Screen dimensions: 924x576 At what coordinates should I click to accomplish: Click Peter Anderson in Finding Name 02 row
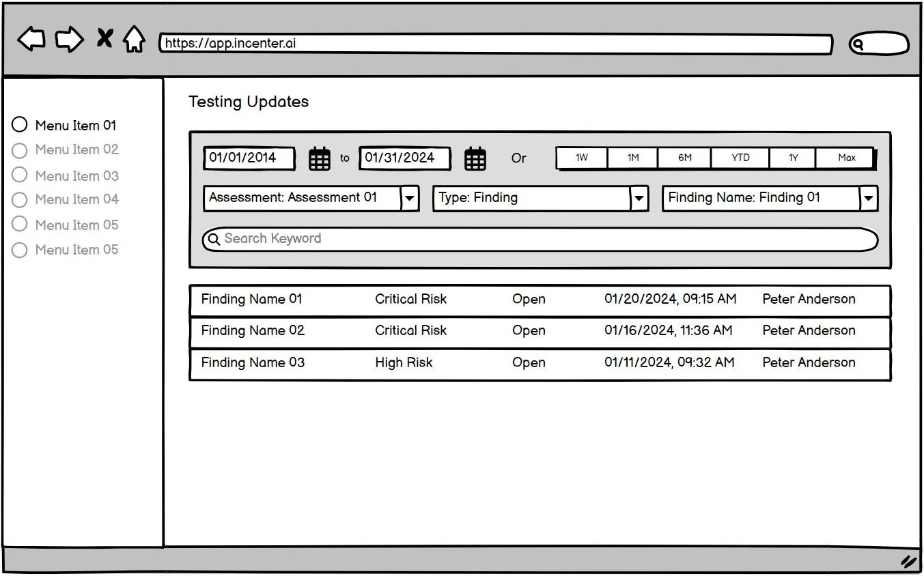click(809, 330)
